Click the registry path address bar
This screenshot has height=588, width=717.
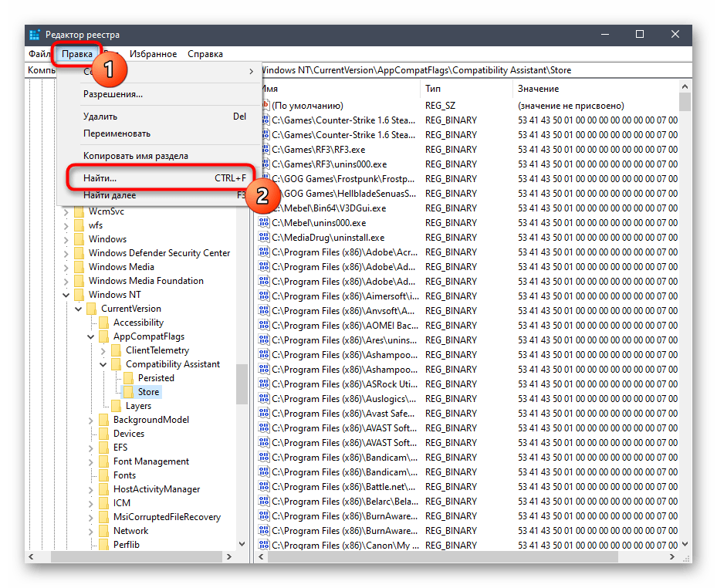475,70
